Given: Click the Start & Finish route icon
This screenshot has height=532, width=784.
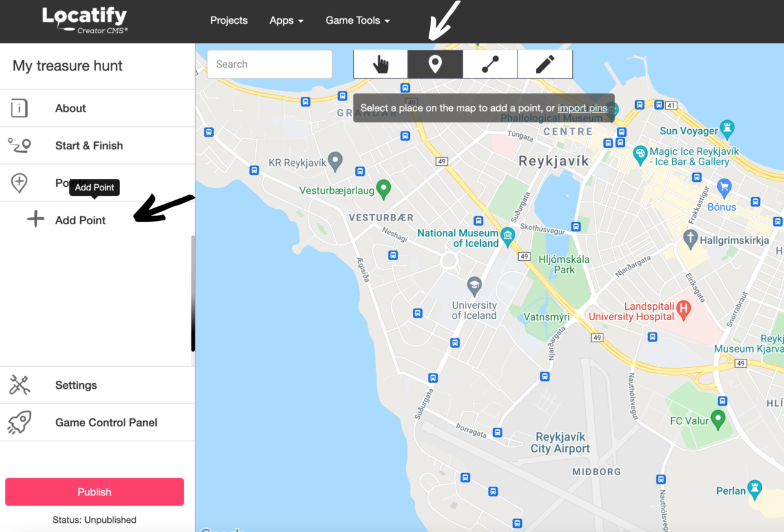Looking at the screenshot, I should 19,146.
